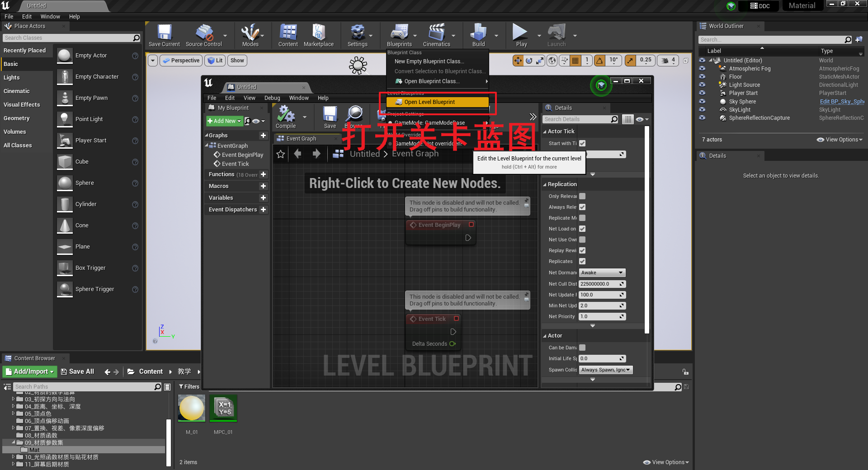Click the Source Control toolbar icon
The height and width of the screenshot is (470, 868).
click(203, 33)
